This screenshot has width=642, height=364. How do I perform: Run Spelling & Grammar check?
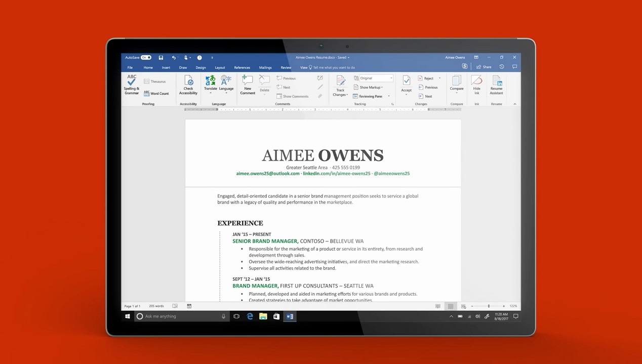[x=132, y=85]
